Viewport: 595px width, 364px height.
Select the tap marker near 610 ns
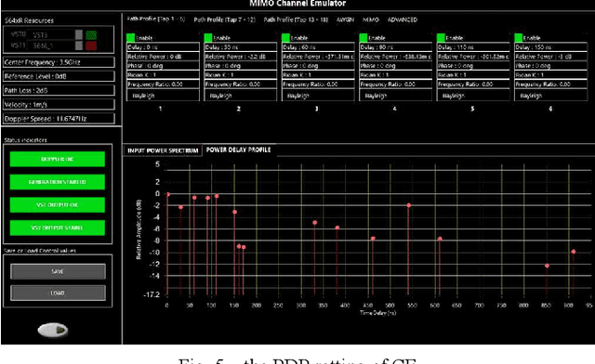pyautogui.click(x=440, y=239)
